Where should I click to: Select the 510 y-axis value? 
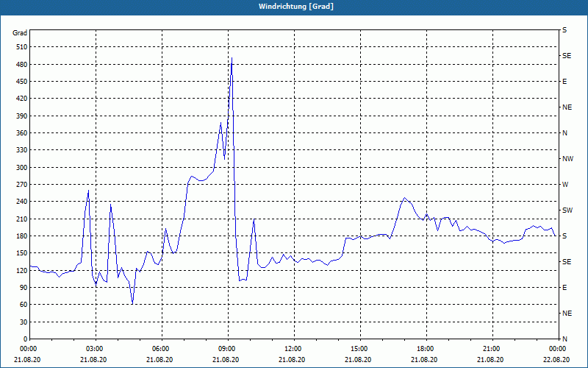coord(22,47)
